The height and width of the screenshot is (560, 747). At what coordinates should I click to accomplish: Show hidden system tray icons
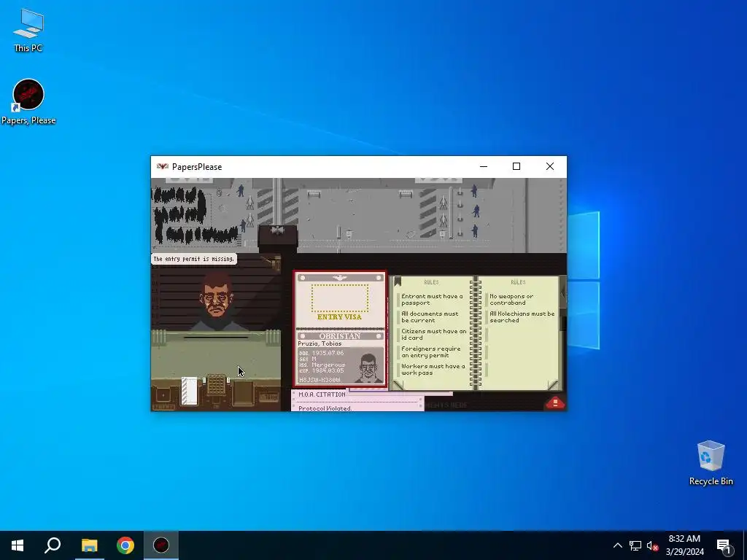click(617, 545)
